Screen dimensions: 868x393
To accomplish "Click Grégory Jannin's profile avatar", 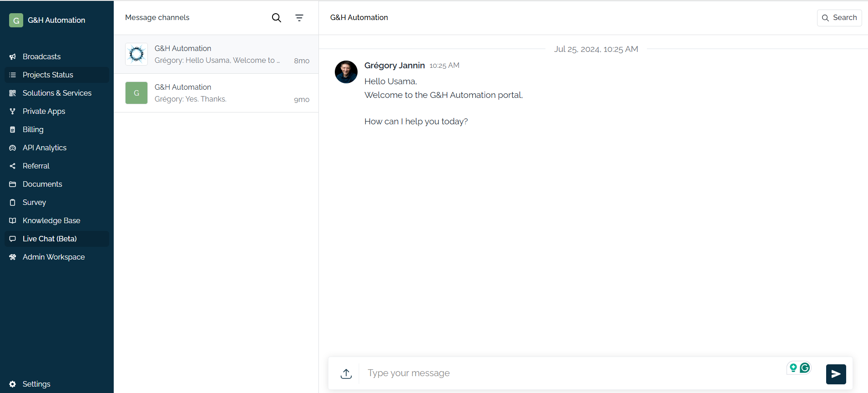I will pos(346,72).
